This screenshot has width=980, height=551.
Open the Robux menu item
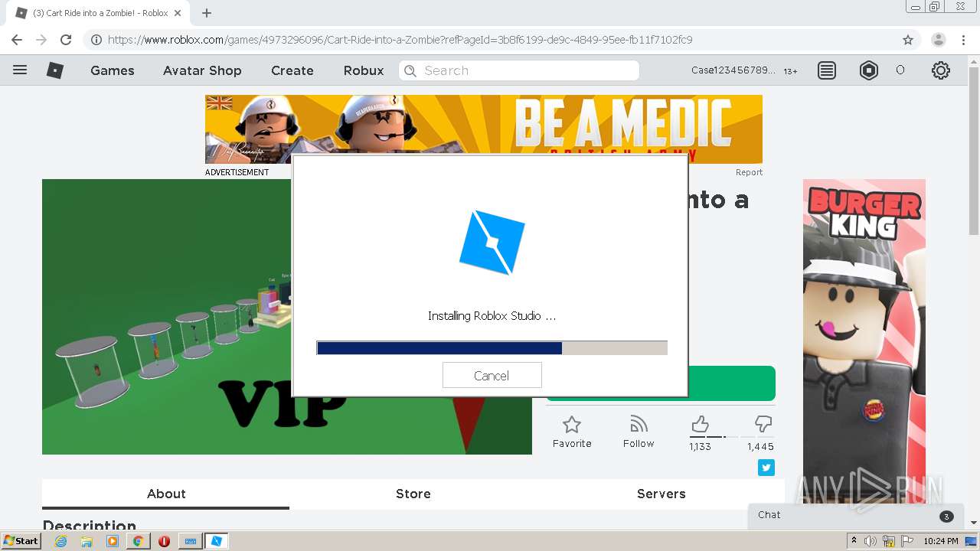pos(364,70)
